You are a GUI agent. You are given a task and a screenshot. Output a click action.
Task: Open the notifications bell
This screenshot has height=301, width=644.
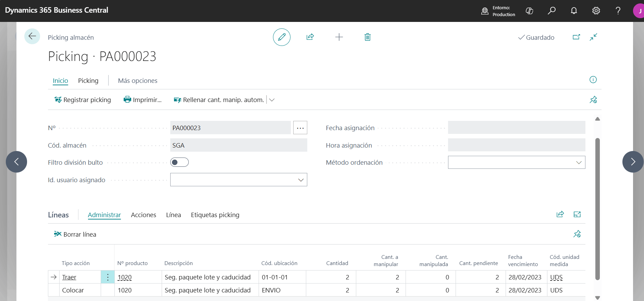[x=574, y=11]
